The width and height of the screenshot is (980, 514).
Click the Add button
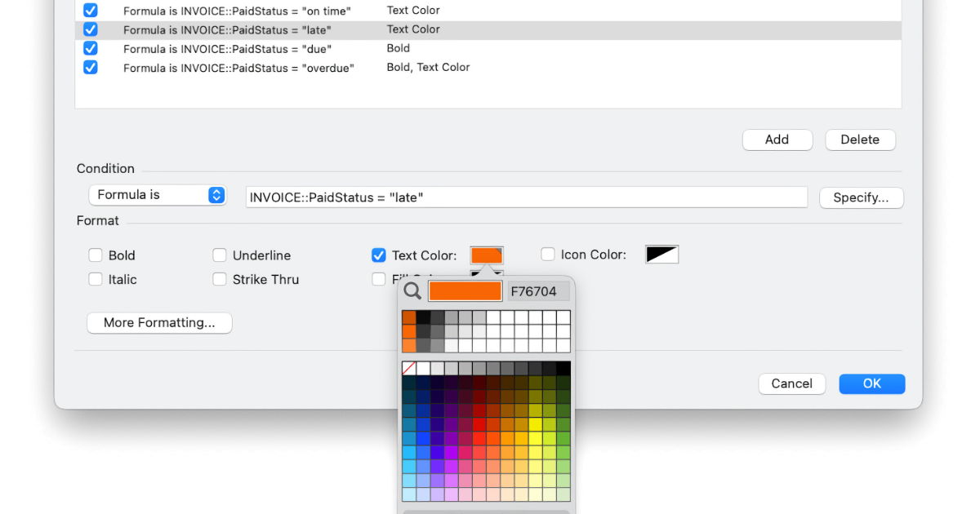[777, 140]
